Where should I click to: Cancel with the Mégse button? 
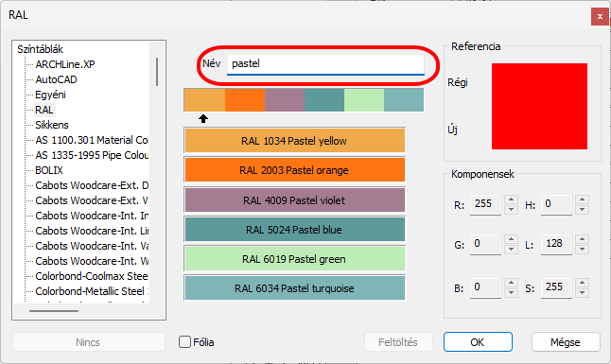click(566, 342)
